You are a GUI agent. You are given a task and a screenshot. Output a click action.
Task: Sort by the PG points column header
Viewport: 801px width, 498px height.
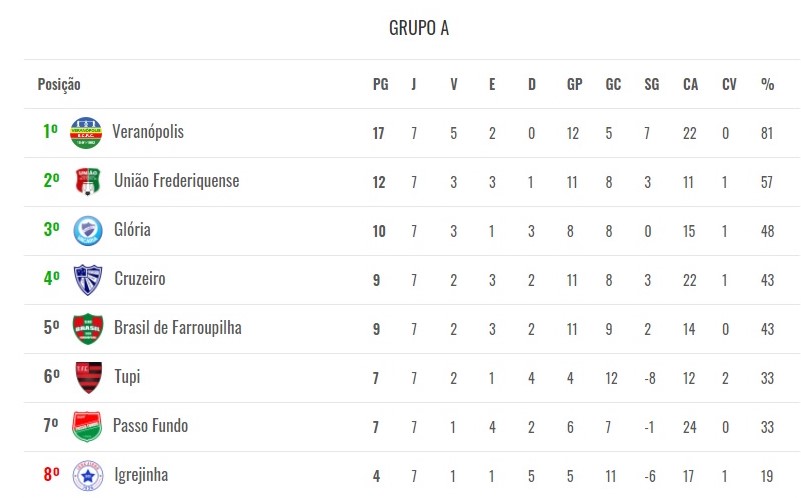click(x=380, y=85)
